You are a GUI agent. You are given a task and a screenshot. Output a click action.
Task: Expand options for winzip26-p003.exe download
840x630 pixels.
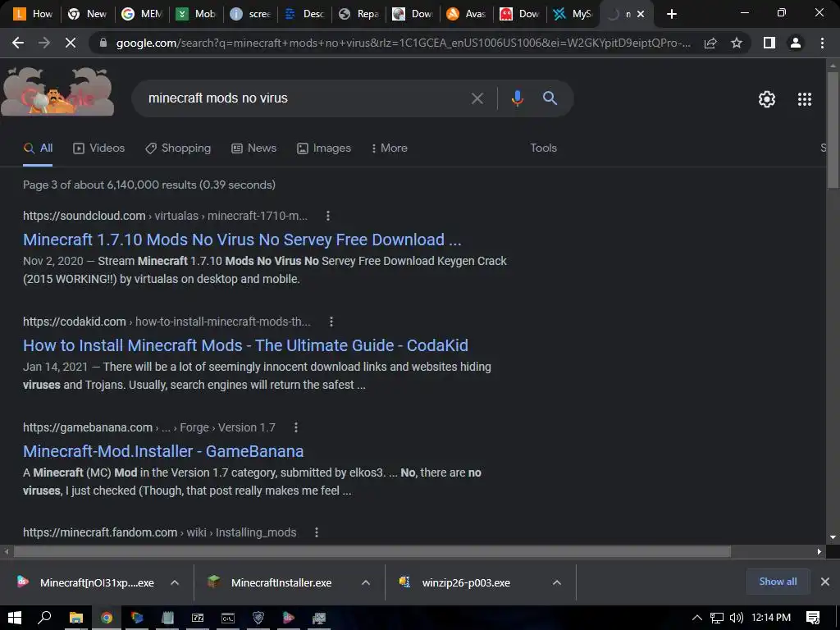(x=557, y=583)
